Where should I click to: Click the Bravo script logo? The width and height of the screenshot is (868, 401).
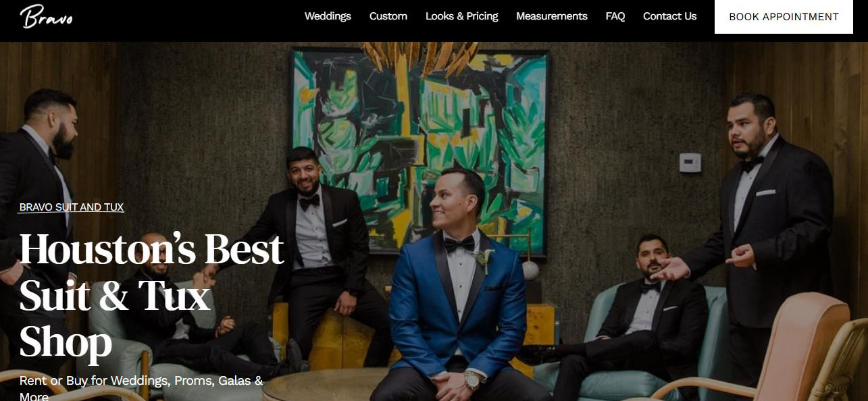[46, 16]
